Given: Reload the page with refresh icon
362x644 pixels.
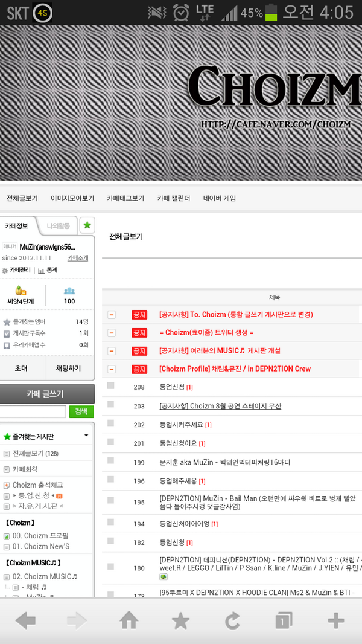Looking at the screenshot, I should pyautogui.click(x=232, y=620).
